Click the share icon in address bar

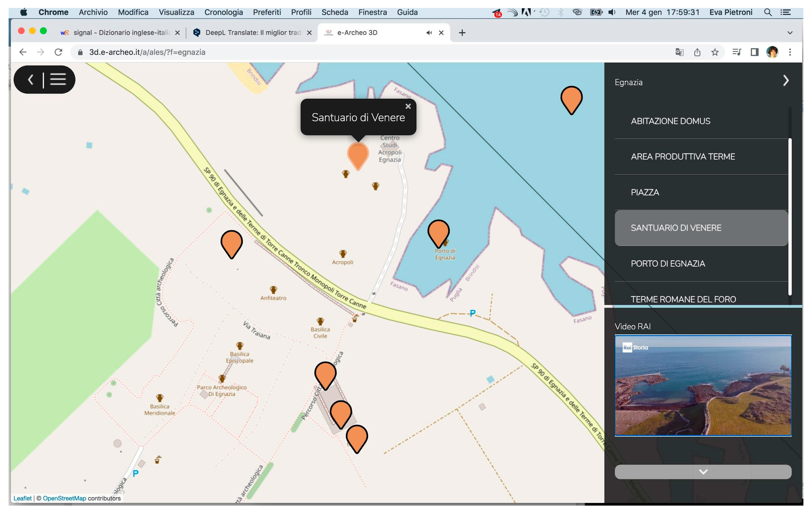(x=697, y=52)
